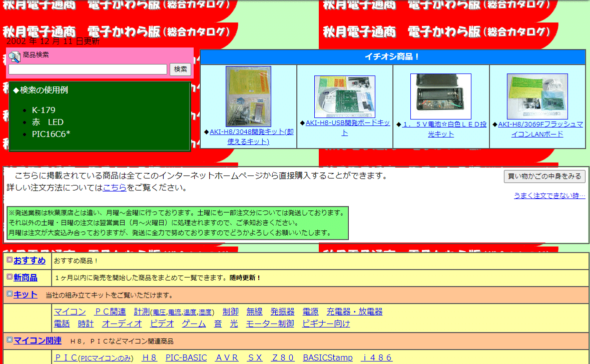This screenshot has height=364, width=590.
Task: Open the SX microcontroller link
Action: click(x=255, y=357)
